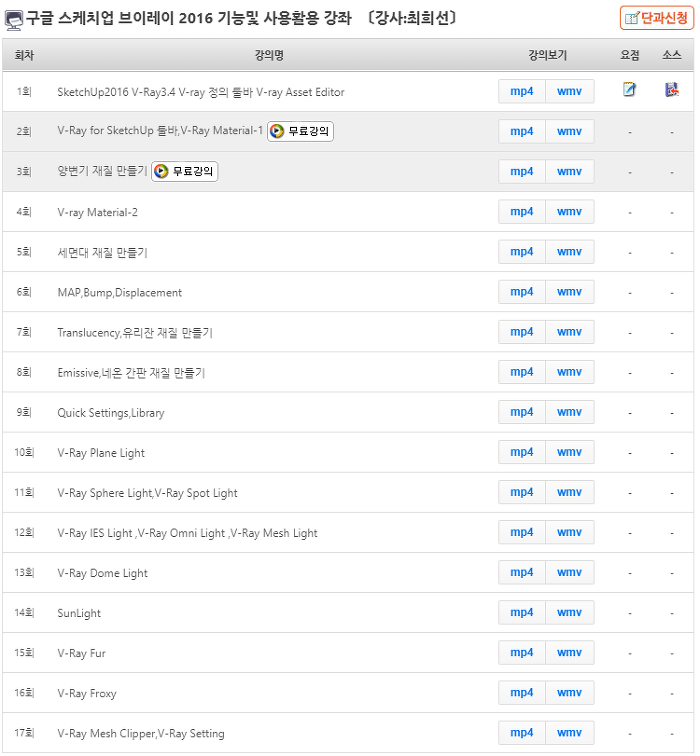Viewport: 700px width, 756px height.
Task: Click the 회차 column header
Action: coord(24,55)
